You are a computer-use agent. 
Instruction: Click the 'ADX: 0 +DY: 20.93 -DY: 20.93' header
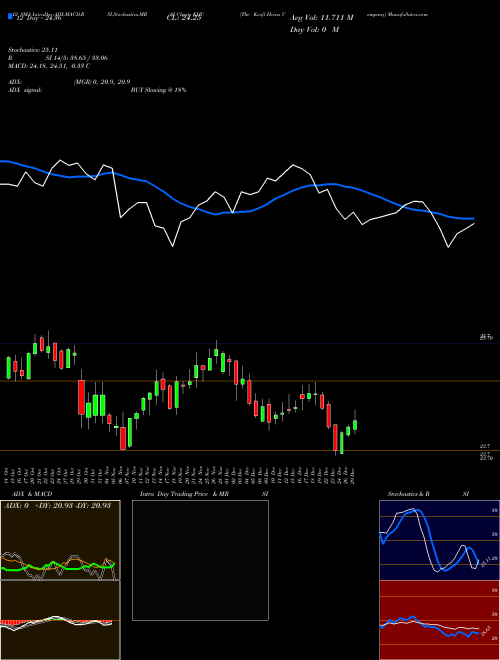tap(57, 505)
